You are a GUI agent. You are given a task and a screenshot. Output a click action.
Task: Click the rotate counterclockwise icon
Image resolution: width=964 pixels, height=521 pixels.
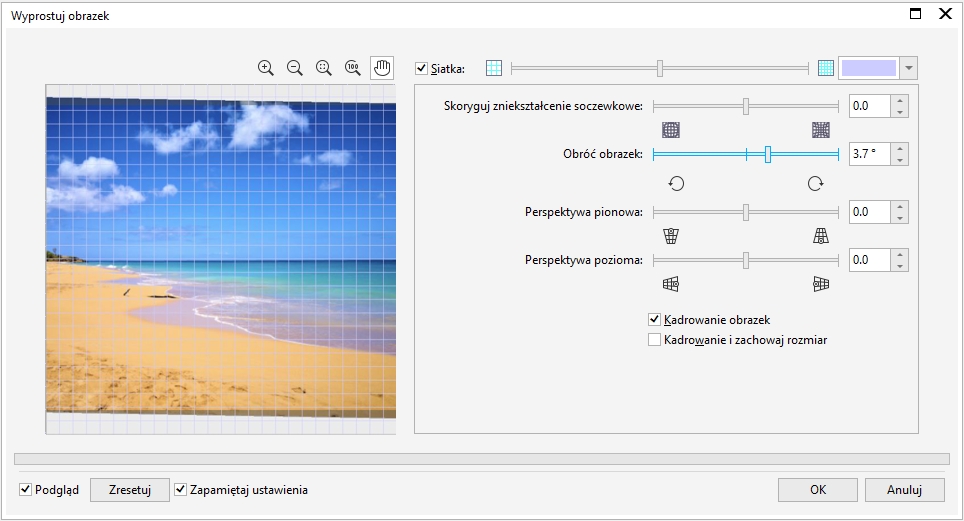click(x=676, y=183)
